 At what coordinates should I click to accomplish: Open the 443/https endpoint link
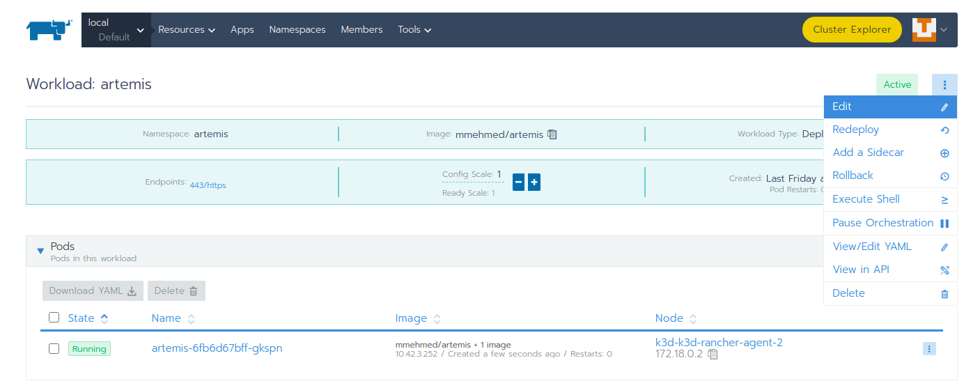(x=208, y=185)
